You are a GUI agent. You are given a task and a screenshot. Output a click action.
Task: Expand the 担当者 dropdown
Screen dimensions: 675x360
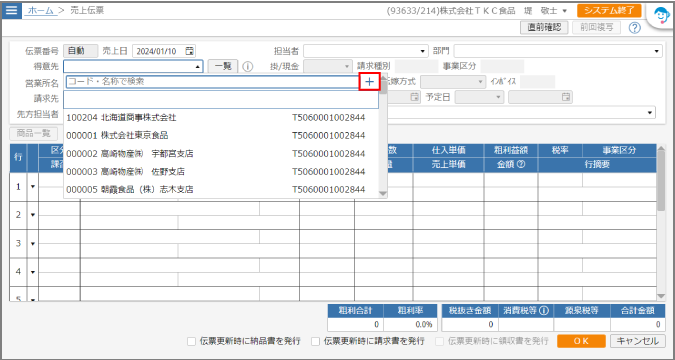click(423, 51)
